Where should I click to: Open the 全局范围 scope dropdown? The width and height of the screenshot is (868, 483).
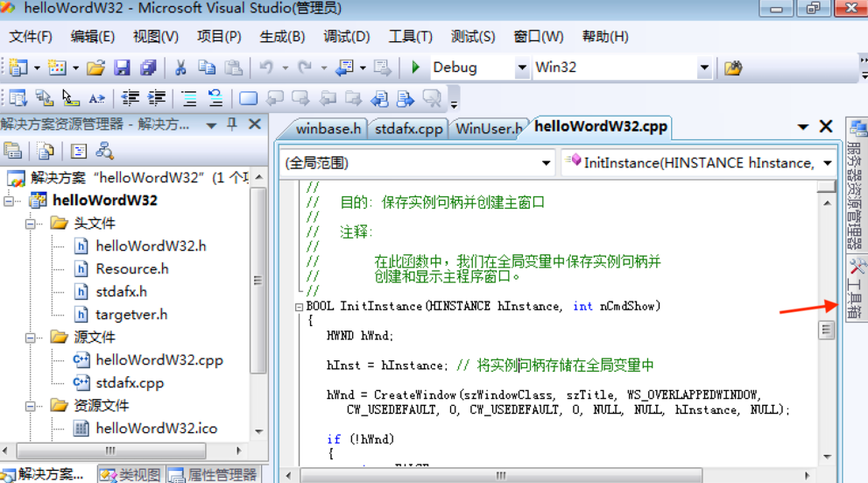[x=546, y=163]
